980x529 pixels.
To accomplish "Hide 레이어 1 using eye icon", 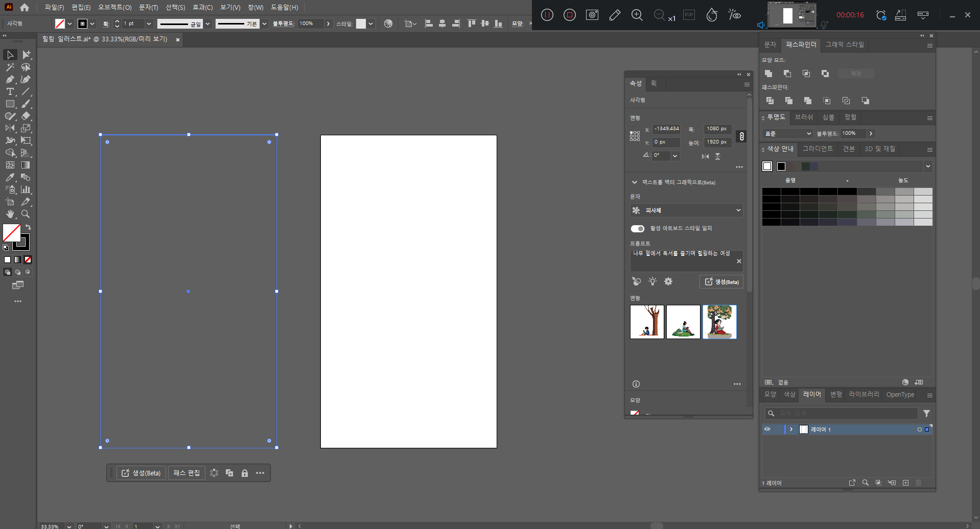I will pos(767,429).
